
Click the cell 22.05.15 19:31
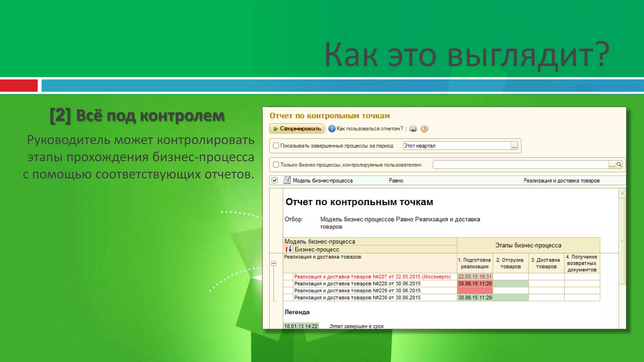475,277
